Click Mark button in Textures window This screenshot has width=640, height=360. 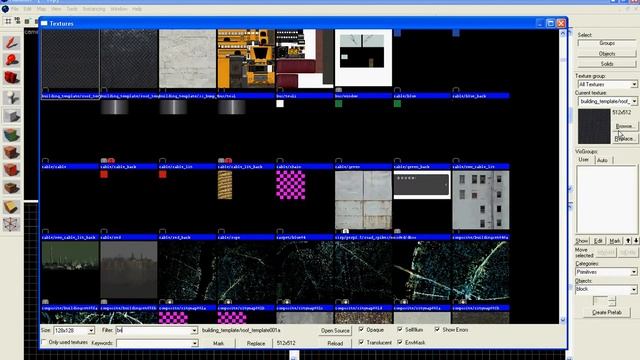click(218, 343)
